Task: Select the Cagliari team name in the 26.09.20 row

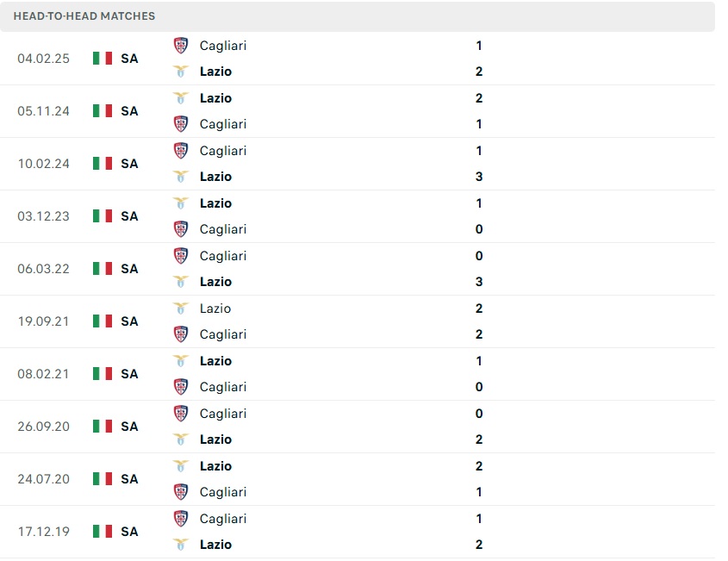Action: [222, 414]
